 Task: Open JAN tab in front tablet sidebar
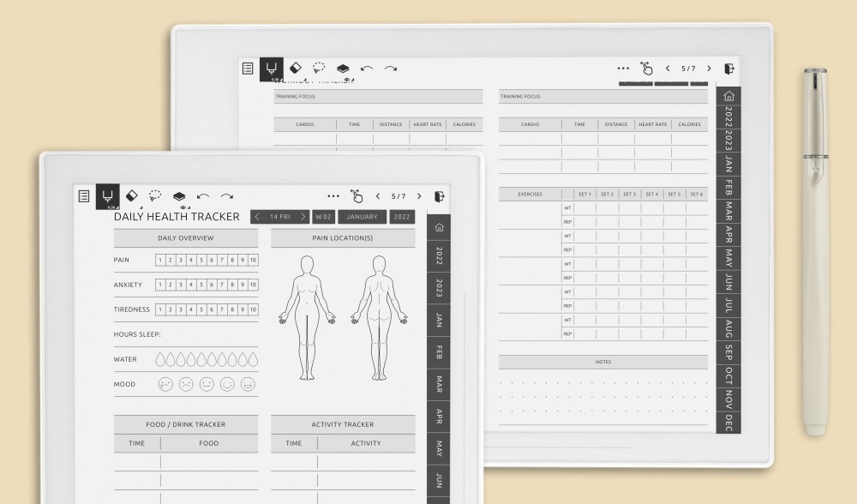(439, 320)
